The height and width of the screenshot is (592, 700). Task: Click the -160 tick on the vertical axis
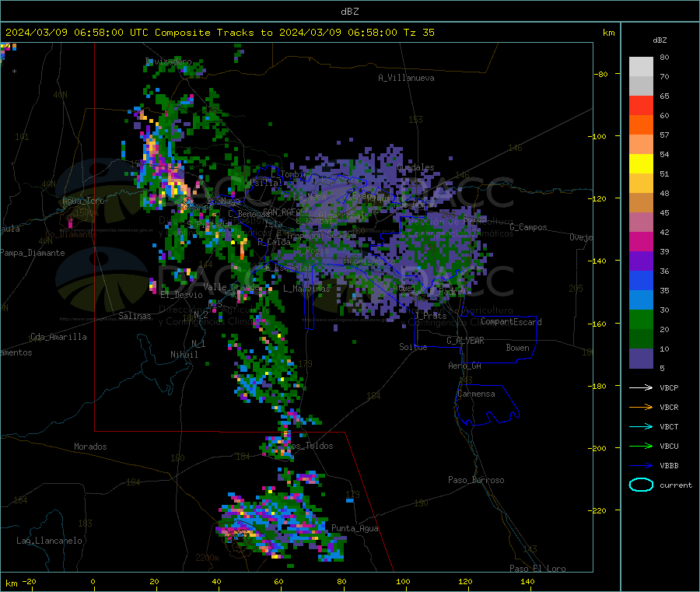(x=598, y=324)
